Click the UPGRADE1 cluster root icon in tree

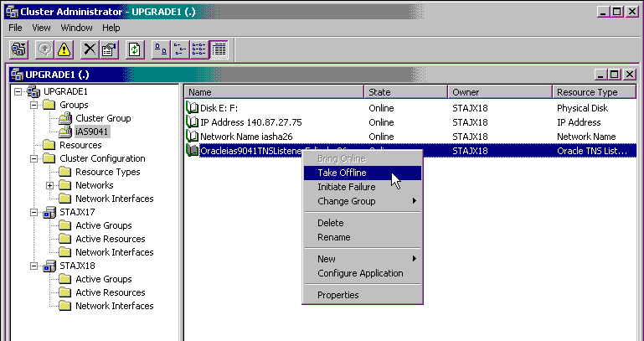click(x=33, y=91)
